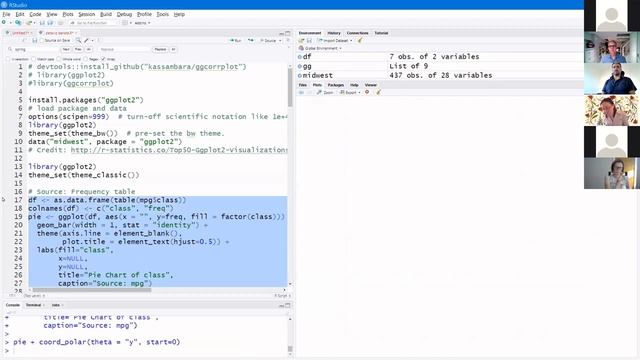640x360 pixels.
Task: Open the Export plot dropdown
Action: (x=350, y=93)
